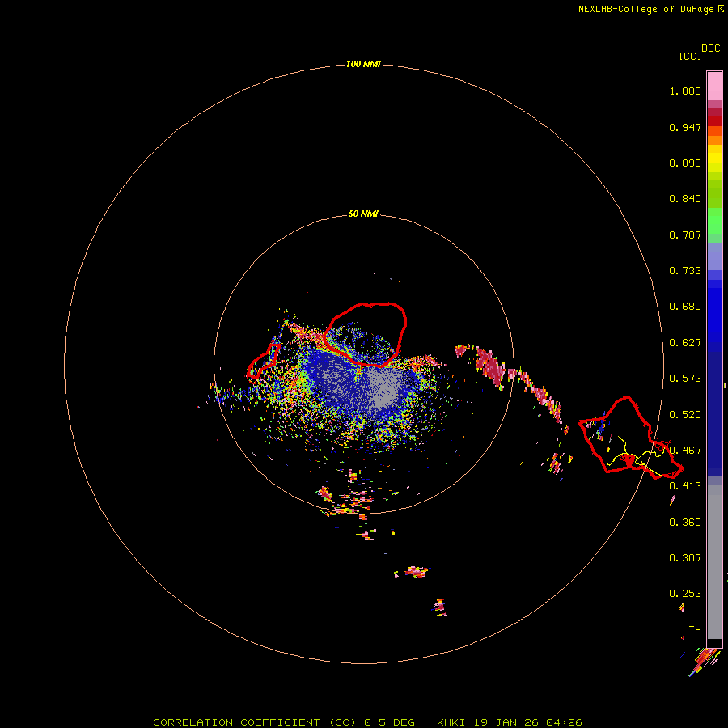Click the 0.840 color scale value

point(685,199)
